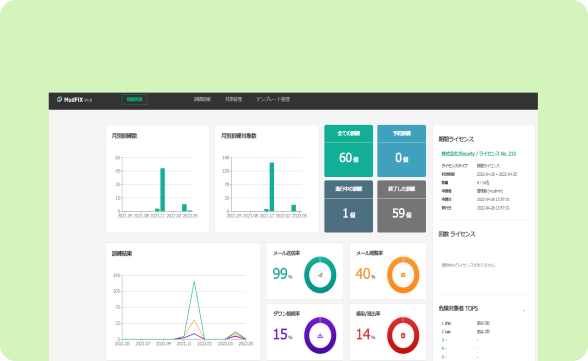
Task: Click the green ライセンス No. 215 link
Action: coord(478,154)
